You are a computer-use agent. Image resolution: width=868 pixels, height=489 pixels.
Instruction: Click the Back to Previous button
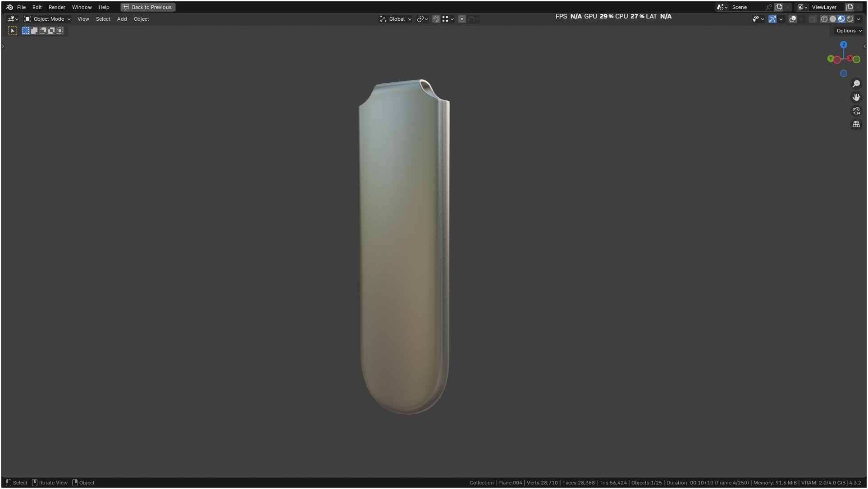[148, 7]
